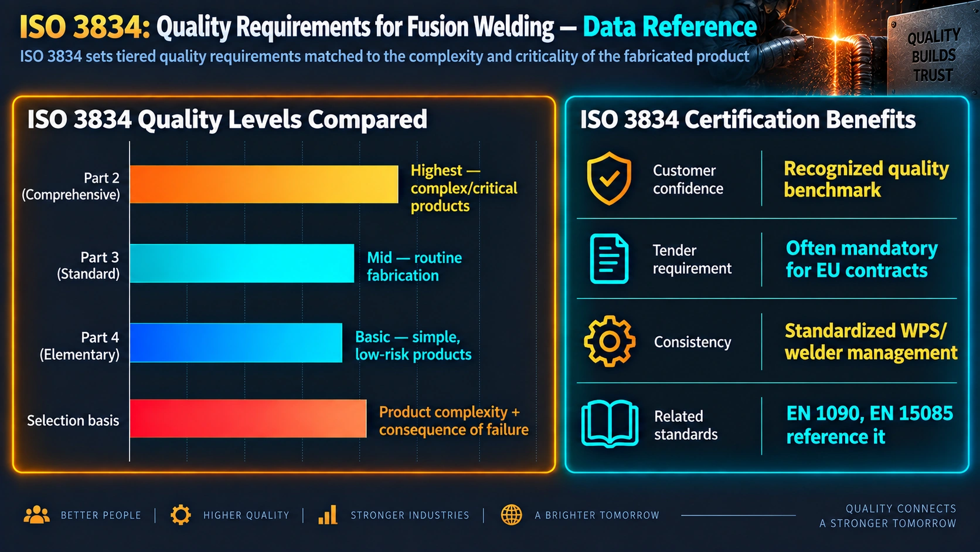Select the 'Tender requirement' benefit label

tap(692, 259)
